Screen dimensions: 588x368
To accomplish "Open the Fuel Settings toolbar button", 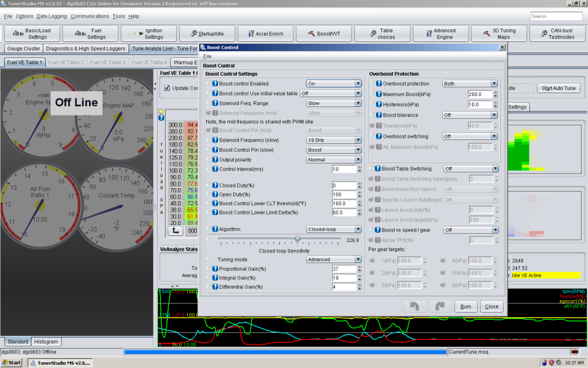I will click(90, 34).
